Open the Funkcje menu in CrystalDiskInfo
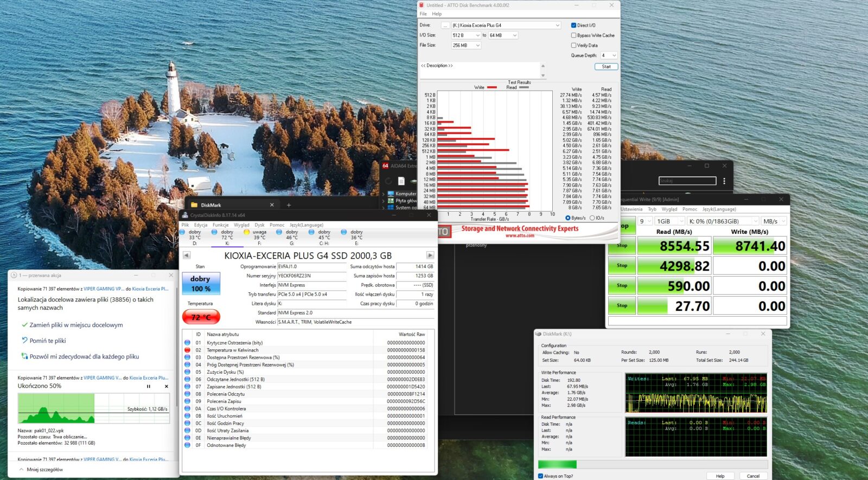The width and height of the screenshot is (868, 480). click(x=220, y=225)
